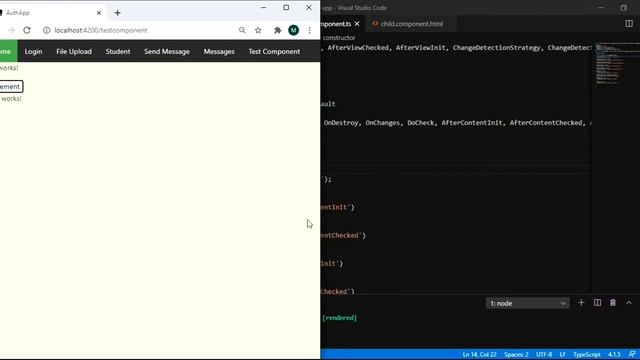
Task: Minimize the Chrome window
Action: [x=264, y=7]
